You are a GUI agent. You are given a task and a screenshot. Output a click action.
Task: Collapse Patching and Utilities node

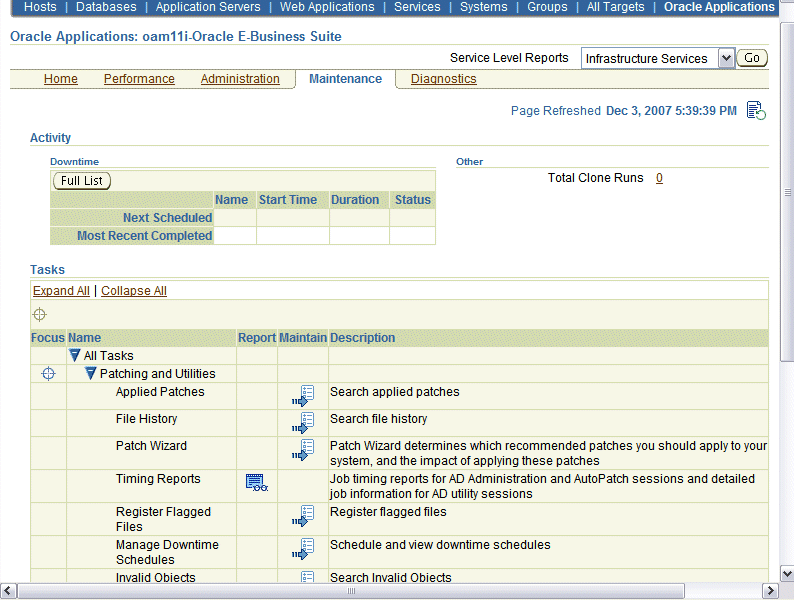(90, 374)
